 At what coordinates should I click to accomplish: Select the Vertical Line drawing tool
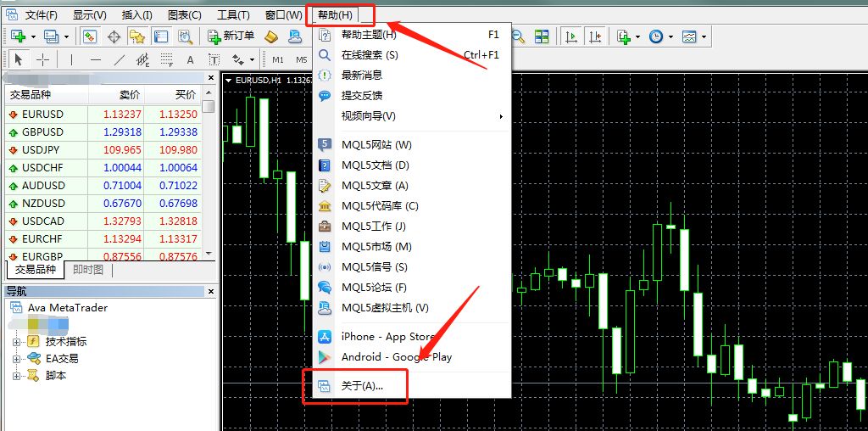pyautogui.click(x=71, y=59)
